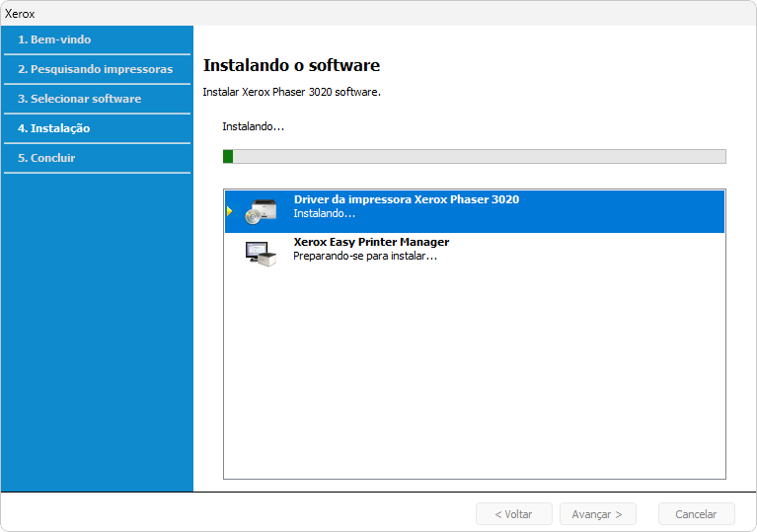
Task: Click the Instalando status above progress bar
Action: pyautogui.click(x=253, y=126)
